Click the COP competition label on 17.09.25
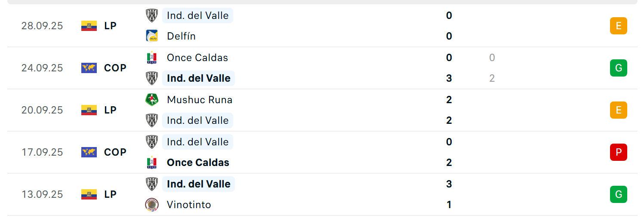 point(115,152)
